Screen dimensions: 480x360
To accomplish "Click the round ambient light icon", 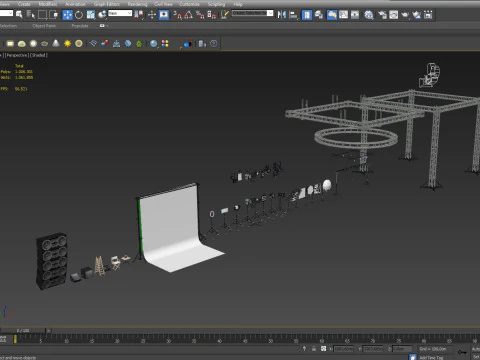I will click(79, 44).
